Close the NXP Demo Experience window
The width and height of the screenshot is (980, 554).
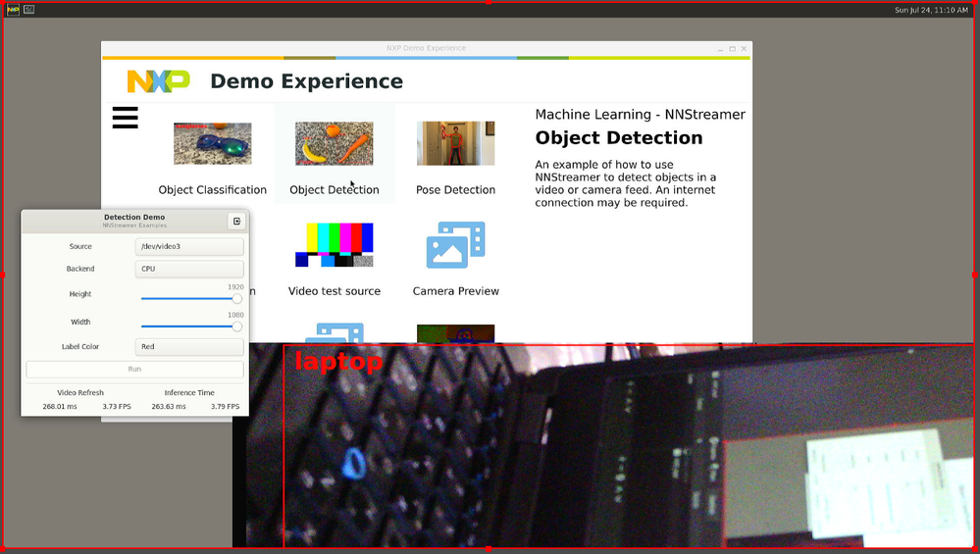point(744,49)
